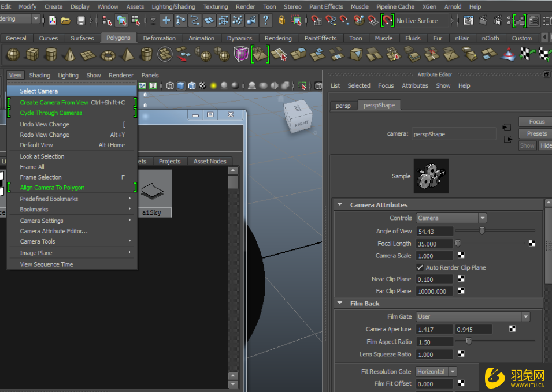The width and height of the screenshot is (552, 392).
Task: Choose Create Camera From View
Action: (72, 102)
